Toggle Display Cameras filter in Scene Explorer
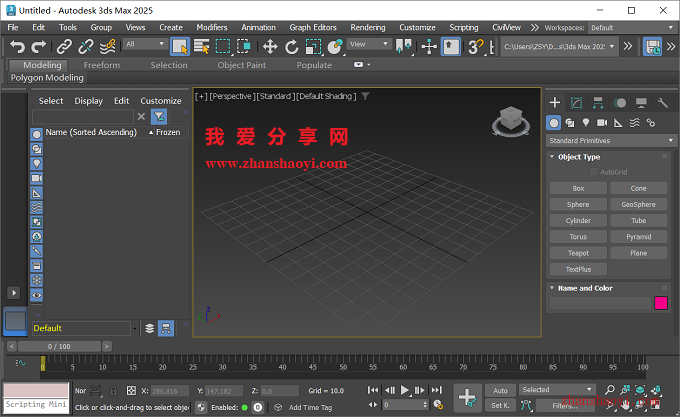 36,178
